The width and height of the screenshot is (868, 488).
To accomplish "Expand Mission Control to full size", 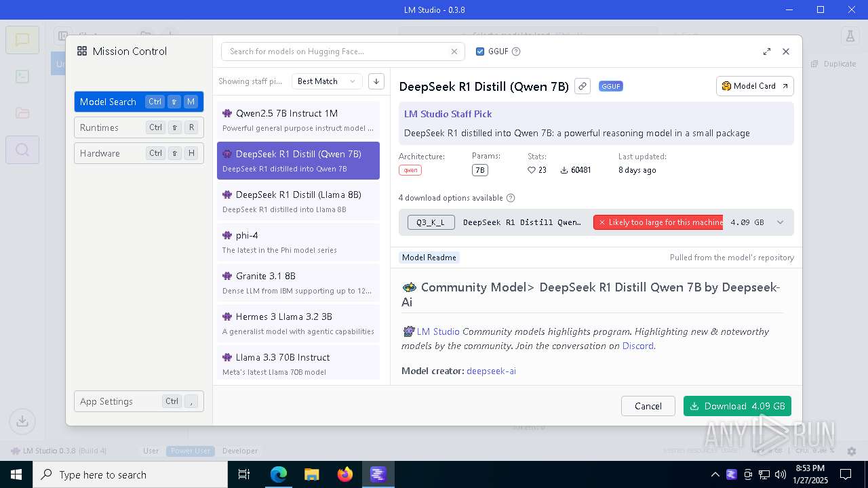I will (767, 52).
